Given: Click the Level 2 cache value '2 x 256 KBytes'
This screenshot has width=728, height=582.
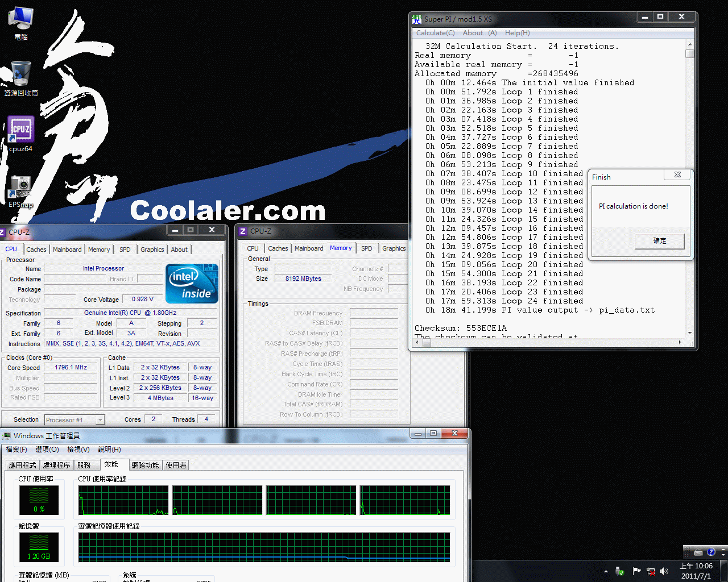Looking at the screenshot, I should click(x=161, y=388).
